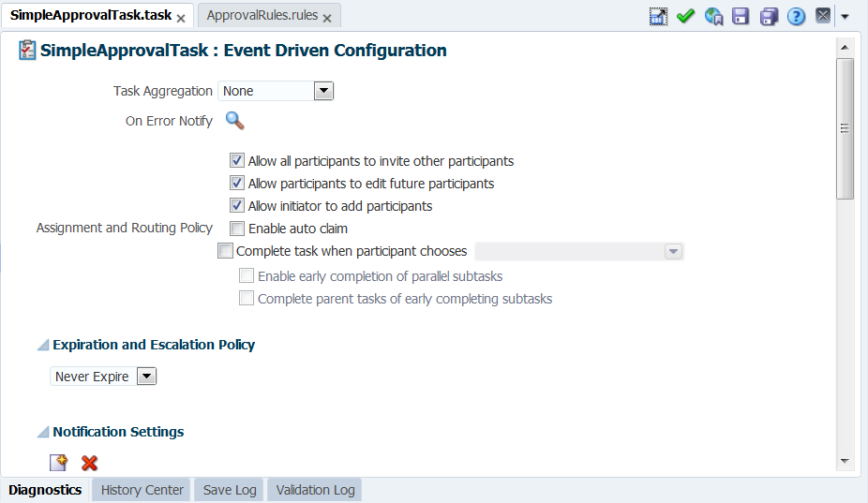Check Complete task when participant chooses
Image resolution: width=868 pixels, height=503 pixels.
tap(225, 251)
